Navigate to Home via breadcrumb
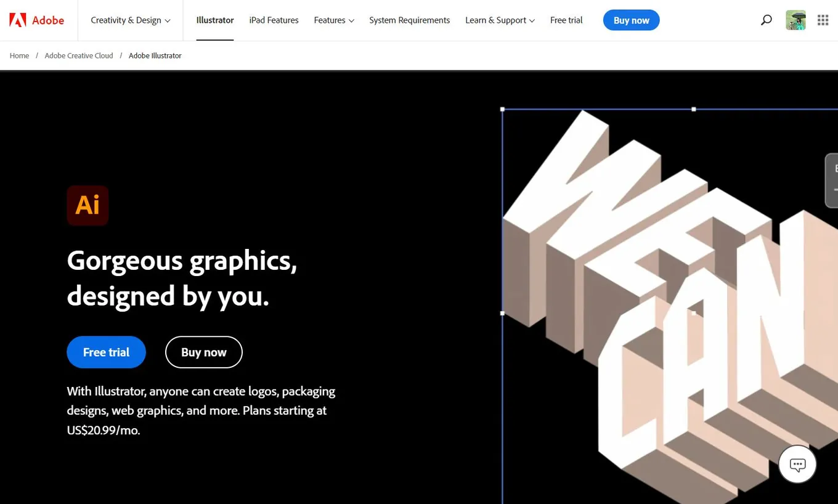Viewport: 838px width, 504px height. click(x=19, y=55)
